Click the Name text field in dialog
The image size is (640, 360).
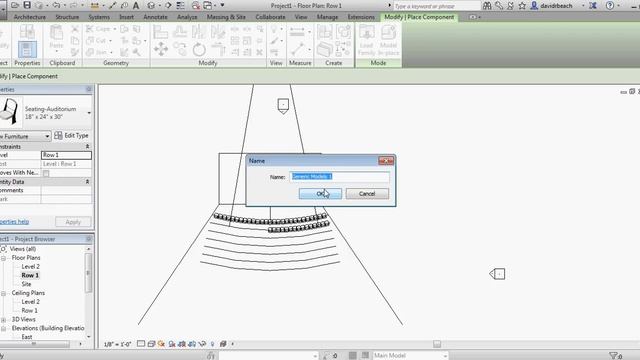point(340,176)
